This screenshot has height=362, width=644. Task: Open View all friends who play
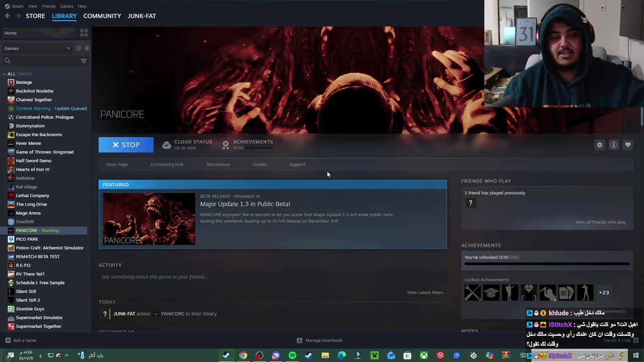pos(601,222)
